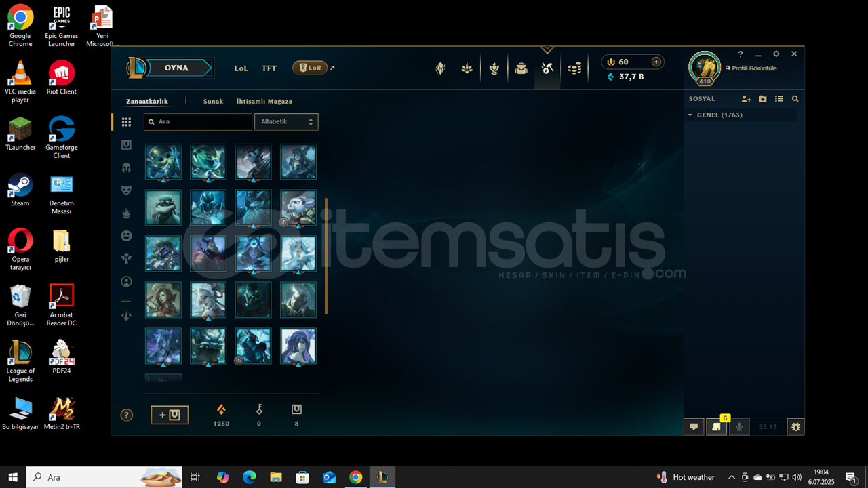The image size is (868, 488).
Task: Click the chest icon showing 8
Action: click(x=296, y=409)
